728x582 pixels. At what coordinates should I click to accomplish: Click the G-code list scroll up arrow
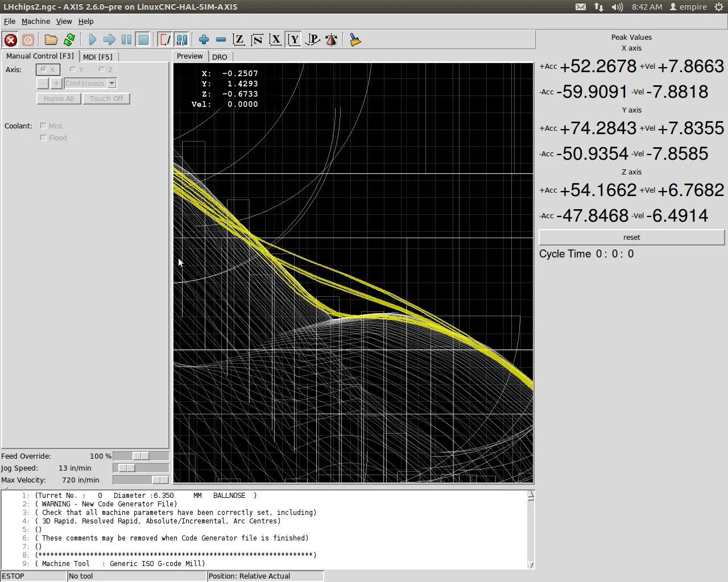pyautogui.click(x=531, y=495)
